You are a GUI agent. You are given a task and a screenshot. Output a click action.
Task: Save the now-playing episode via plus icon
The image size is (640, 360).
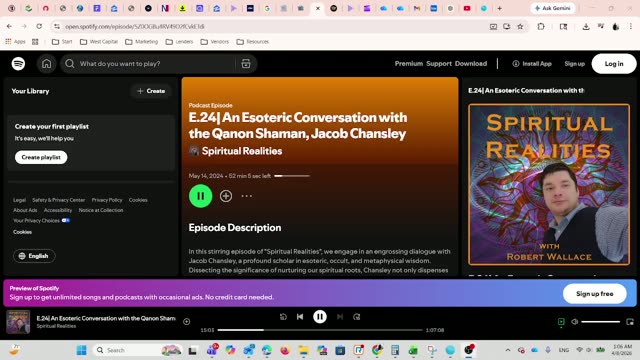click(187, 322)
